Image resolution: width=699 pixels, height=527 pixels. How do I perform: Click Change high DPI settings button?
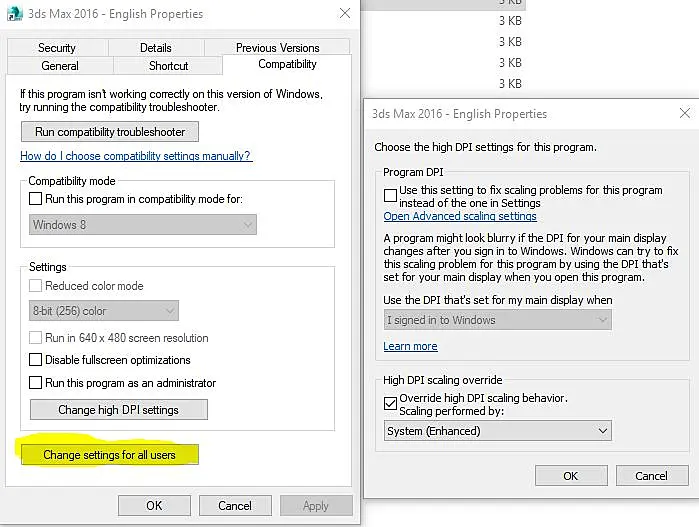click(x=119, y=410)
